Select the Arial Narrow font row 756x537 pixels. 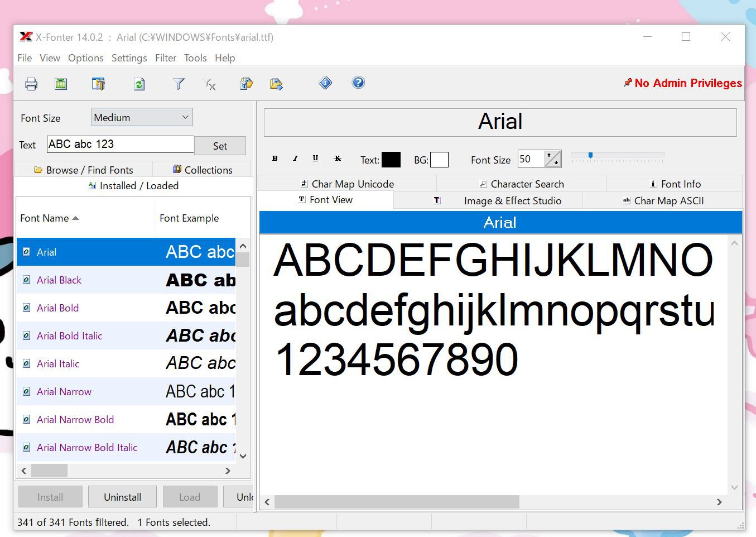pos(126,391)
